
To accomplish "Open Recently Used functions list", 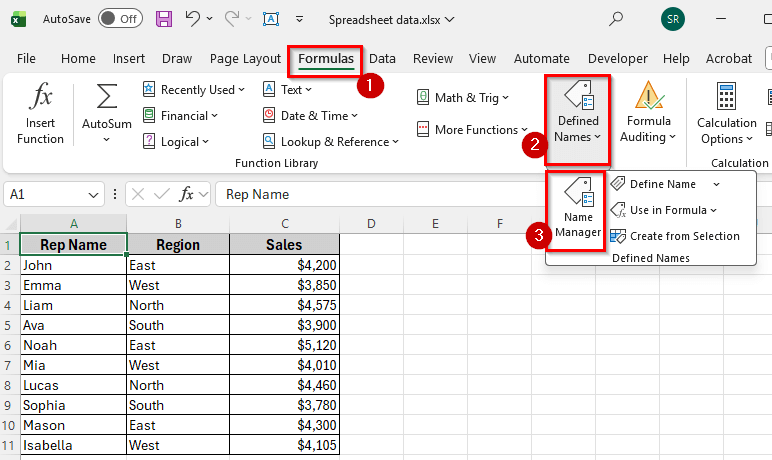I will click(x=193, y=90).
